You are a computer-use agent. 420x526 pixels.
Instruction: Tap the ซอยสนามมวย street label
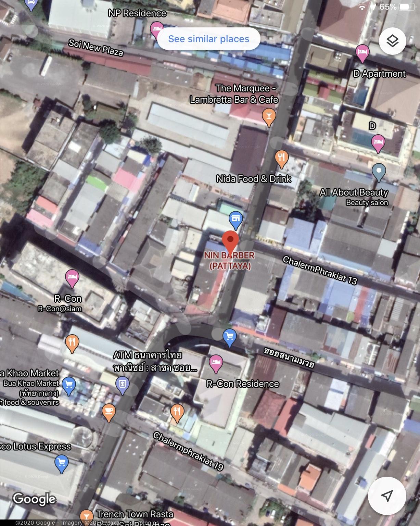[x=289, y=358]
